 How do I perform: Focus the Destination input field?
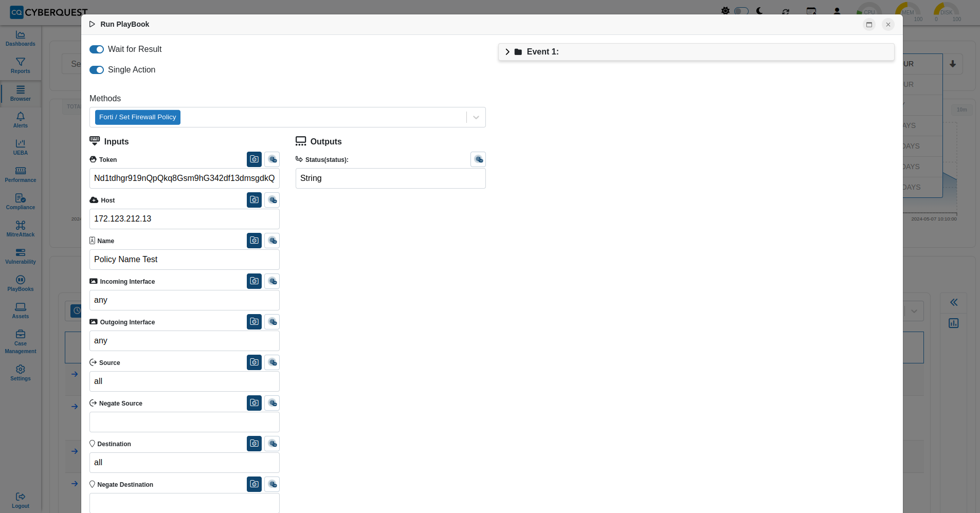pyautogui.click(x=185, y=463)
